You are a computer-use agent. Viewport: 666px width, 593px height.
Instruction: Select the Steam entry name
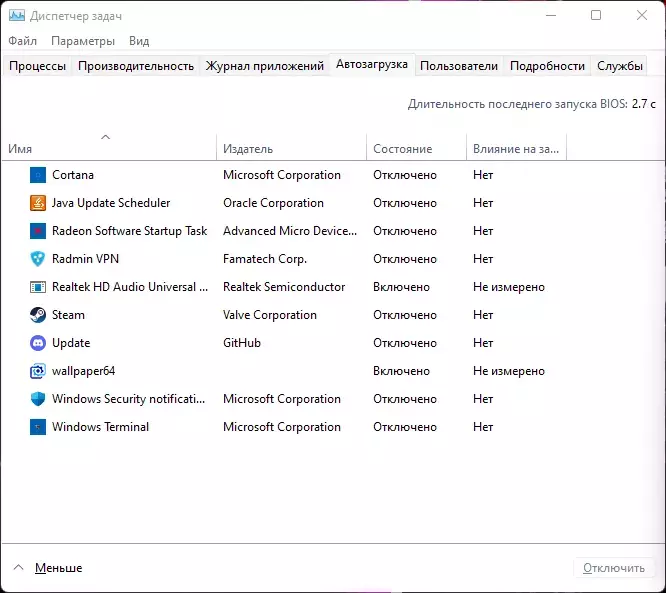(x=68, y=315)
